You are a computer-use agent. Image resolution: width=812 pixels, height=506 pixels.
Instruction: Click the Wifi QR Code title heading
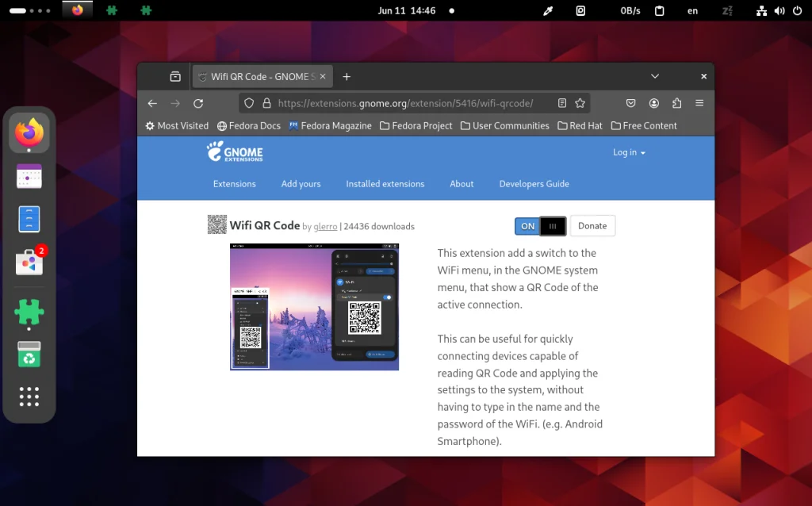pos(265,225)
